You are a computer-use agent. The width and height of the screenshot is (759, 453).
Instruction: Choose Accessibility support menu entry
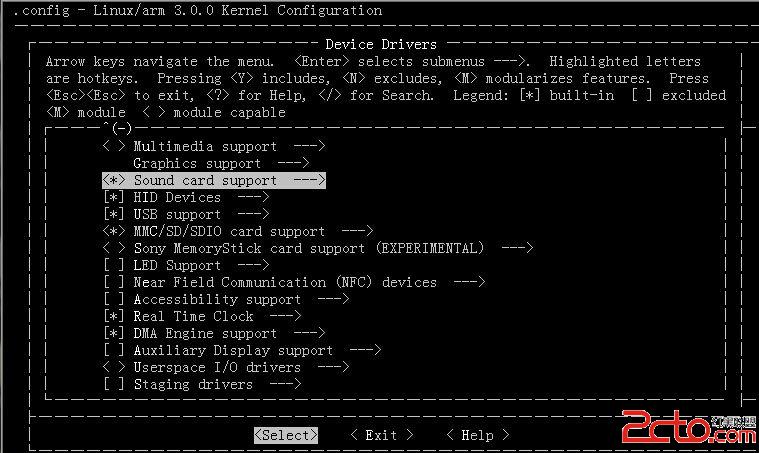pyautogui.click(x=217, y=300)
